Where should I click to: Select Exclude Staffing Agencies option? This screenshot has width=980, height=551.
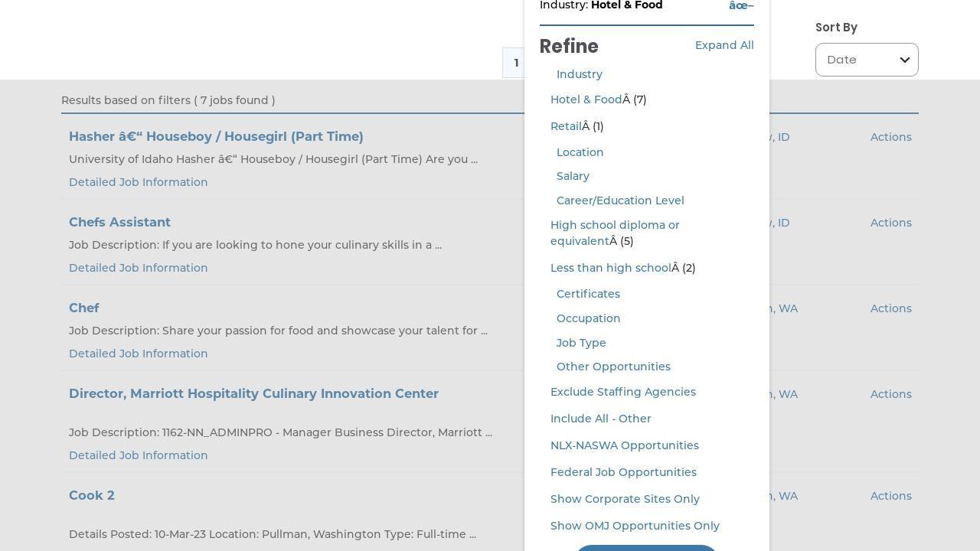tap(623, 392)
